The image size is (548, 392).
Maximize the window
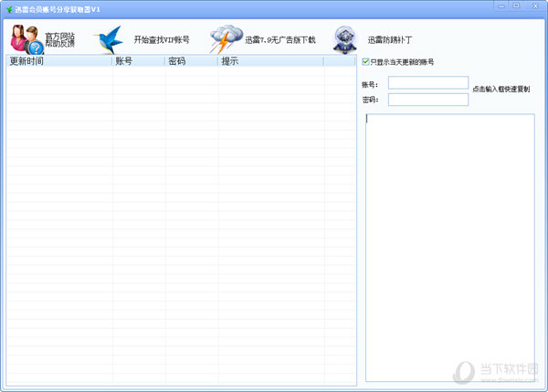516,5
